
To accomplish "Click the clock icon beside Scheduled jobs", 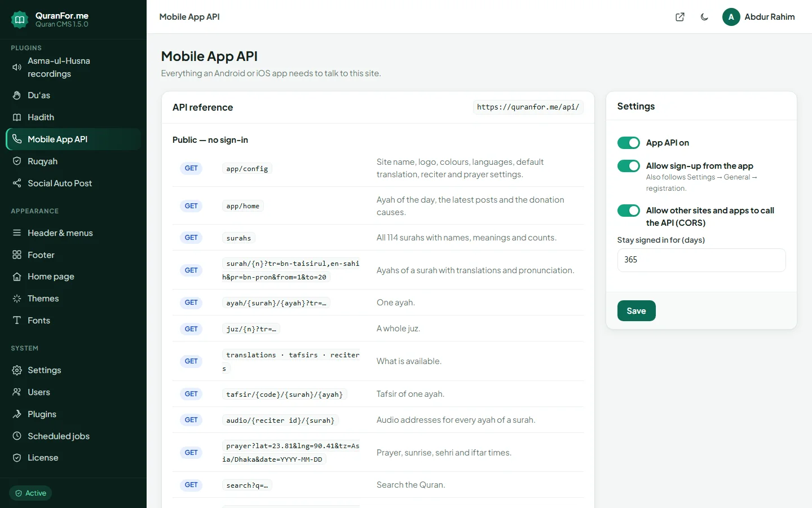I will point(17,436).
